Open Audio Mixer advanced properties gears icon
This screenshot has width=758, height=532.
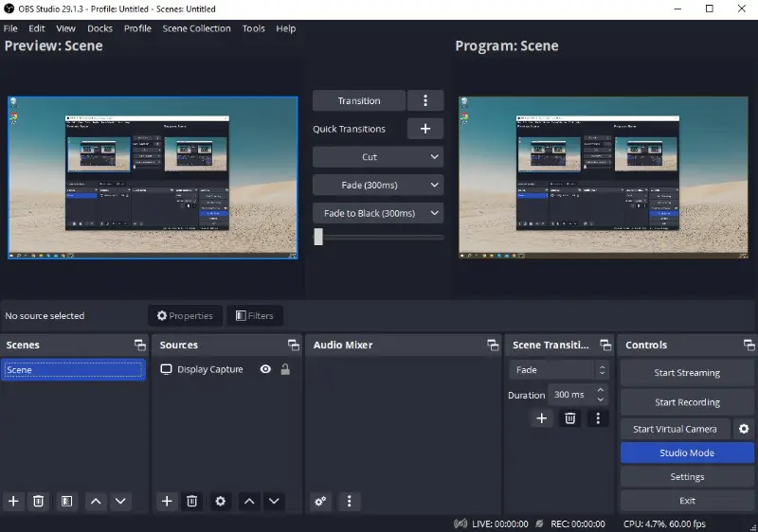coord(320,501)
